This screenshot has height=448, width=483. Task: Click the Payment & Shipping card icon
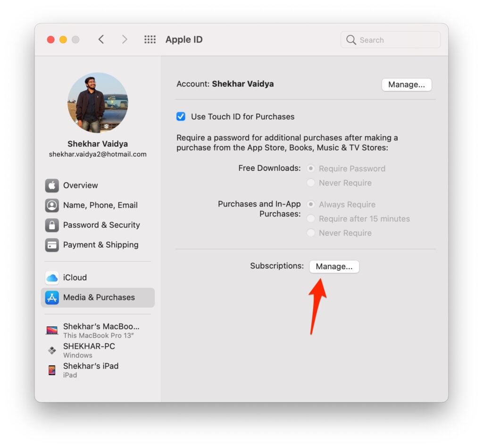[52, 245]
